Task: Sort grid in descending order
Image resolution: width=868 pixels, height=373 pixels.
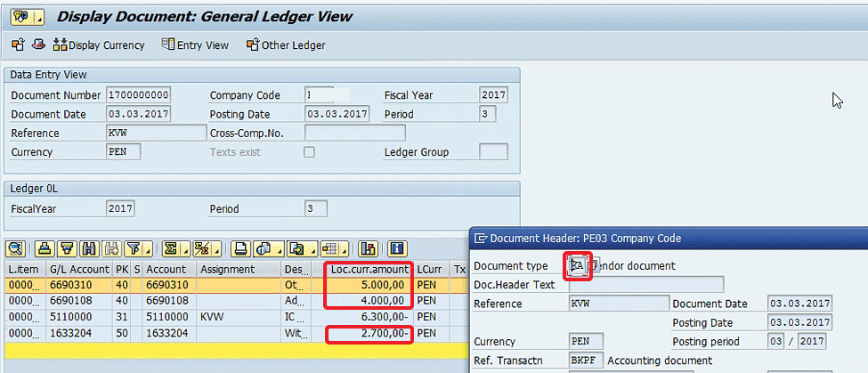Action: pos(68,248)
